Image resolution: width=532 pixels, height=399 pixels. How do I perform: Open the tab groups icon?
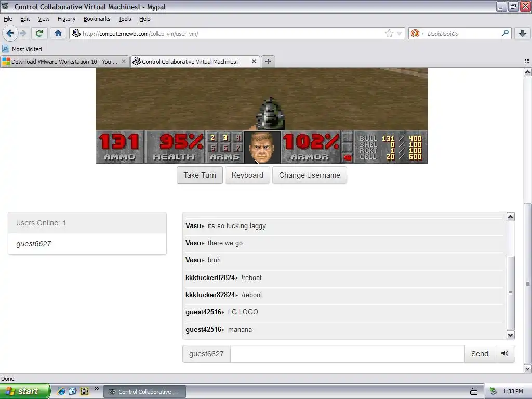coord(527,61)
